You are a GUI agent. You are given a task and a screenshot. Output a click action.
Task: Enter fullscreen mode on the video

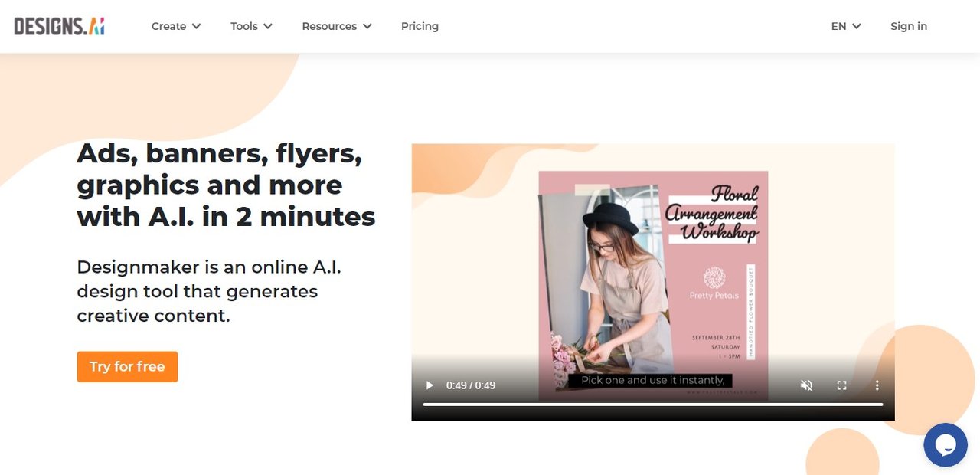841,385
